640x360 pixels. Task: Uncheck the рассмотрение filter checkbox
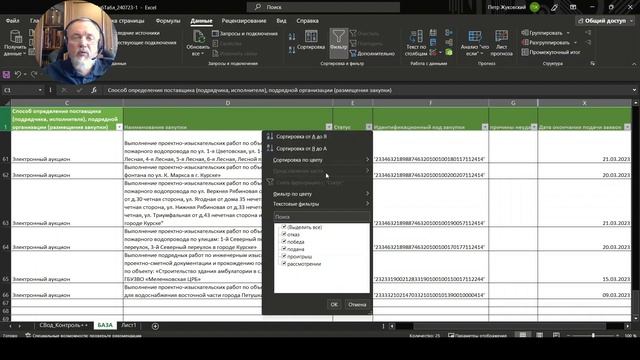click(284, 264)
